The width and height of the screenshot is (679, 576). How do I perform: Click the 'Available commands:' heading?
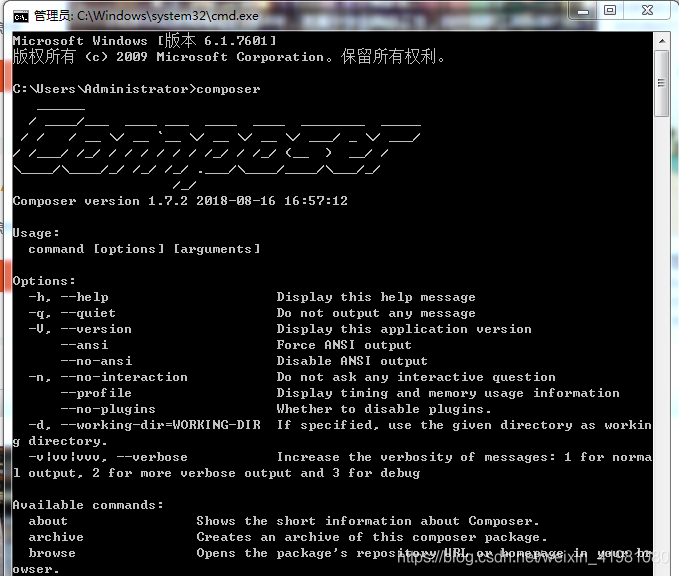88,505
